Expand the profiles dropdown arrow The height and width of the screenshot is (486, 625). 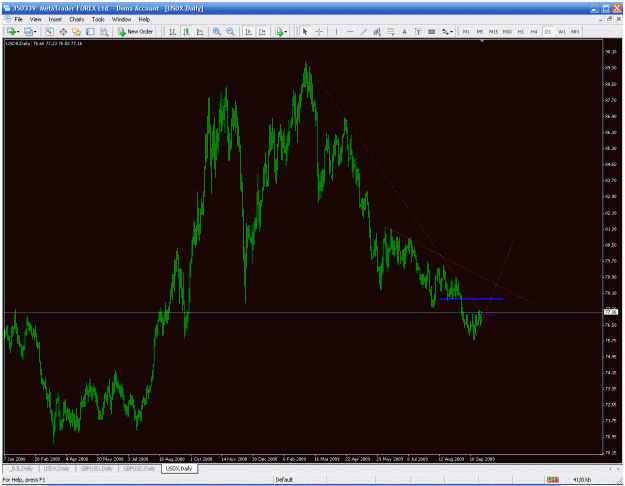tap(35, 32)
